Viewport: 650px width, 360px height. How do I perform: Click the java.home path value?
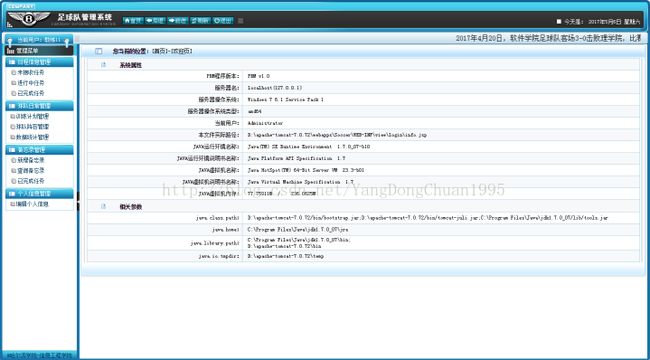(298, 229)
